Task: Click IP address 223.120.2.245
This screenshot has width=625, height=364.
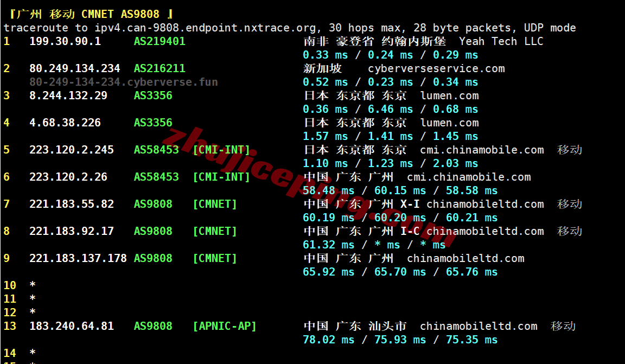Action: pyautogui.click(x=72, y=150)
